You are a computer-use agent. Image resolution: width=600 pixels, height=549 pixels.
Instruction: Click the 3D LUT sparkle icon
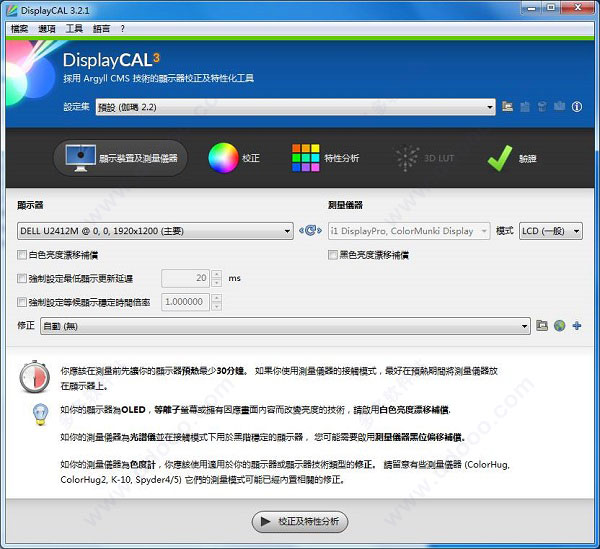(x=407, y=158)
